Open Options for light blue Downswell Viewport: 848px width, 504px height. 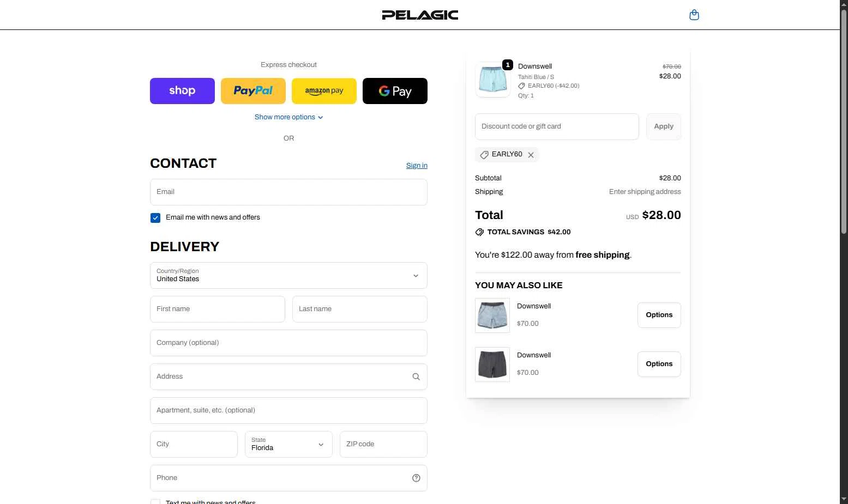(x=659, y=315)
